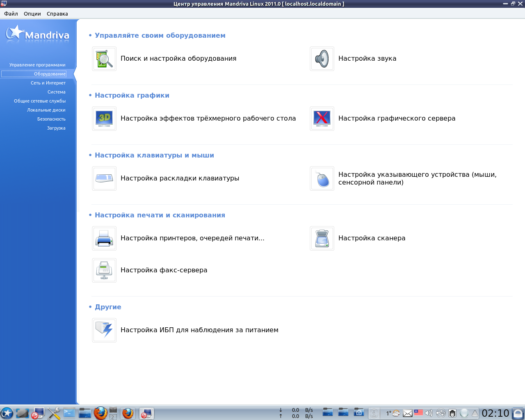Switch to Система section
The height and width of the screenshot is (420, 525).
click(57, 92)
